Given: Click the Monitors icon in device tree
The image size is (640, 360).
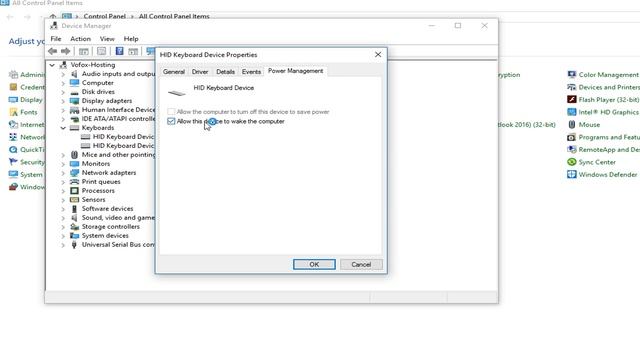Looking at the screenshot, I should [74, 164].
